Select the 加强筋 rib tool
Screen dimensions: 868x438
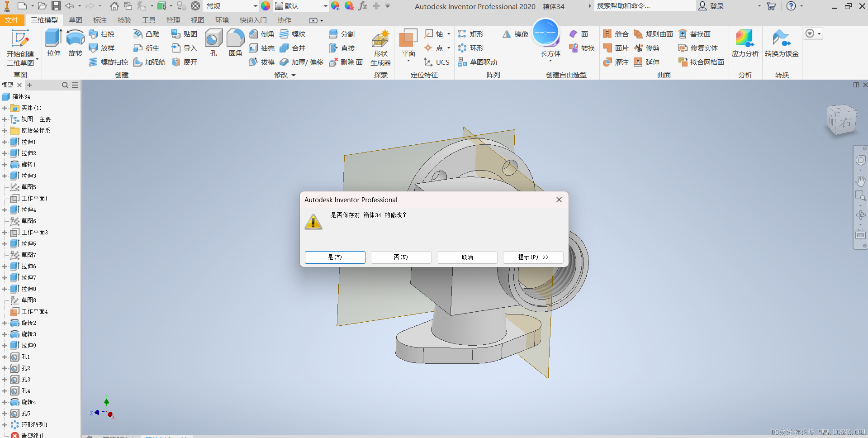coord(149,62)
